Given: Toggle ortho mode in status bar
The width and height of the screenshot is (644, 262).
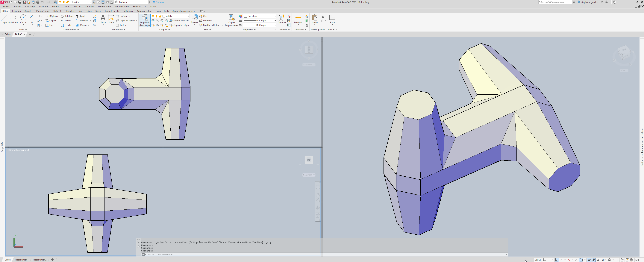Looking at the screenshot, I should [x=557, y=260].
